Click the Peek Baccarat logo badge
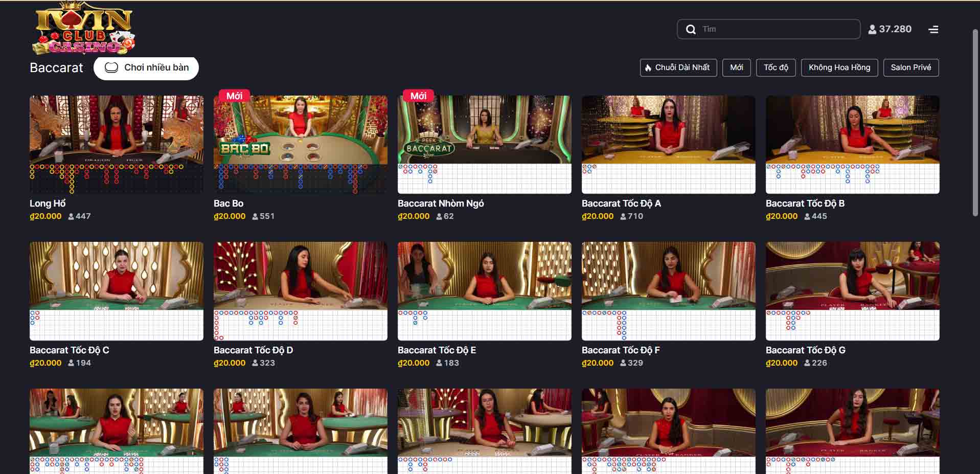This screenshot has width=980, height=474. pyautogui.click(x=429, y=147)
